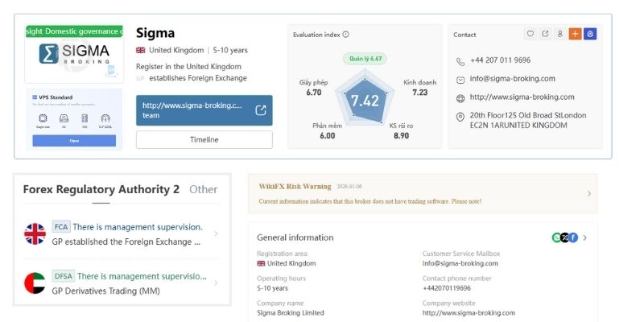Click the X social icon in General information
This screenshot has height=322, width=644.
(565, 237)
